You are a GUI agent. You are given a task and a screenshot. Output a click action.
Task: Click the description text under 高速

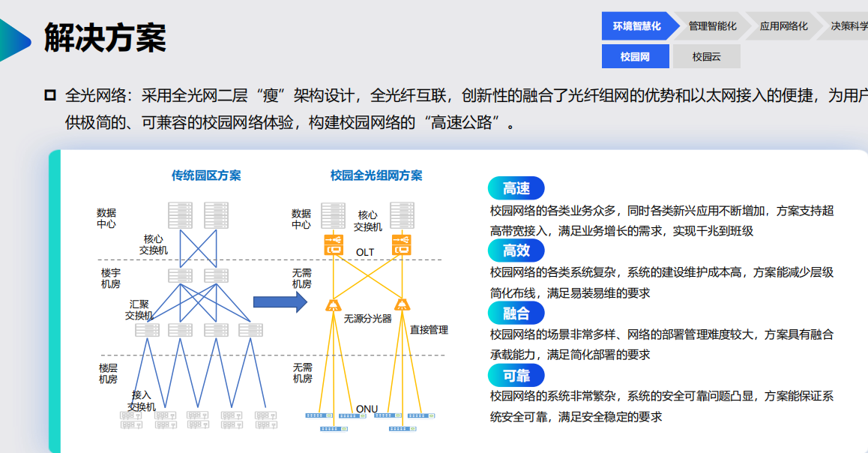point(662,220)
